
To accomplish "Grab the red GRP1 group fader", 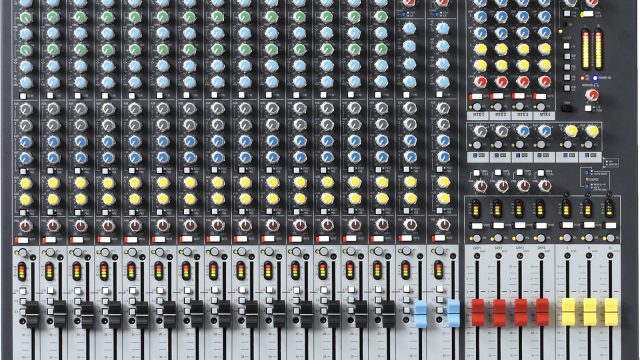I will pos(478,312).
